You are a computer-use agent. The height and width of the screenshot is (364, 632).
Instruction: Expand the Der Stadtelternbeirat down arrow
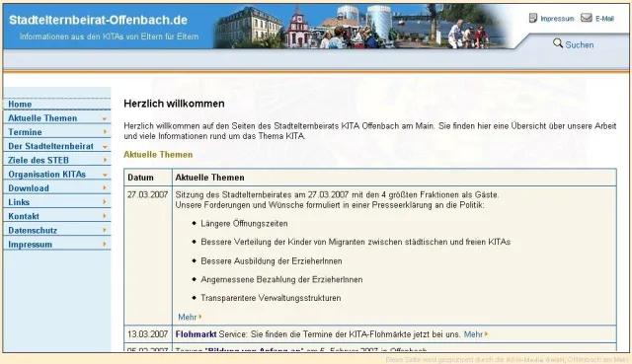(x=105, y=147)
